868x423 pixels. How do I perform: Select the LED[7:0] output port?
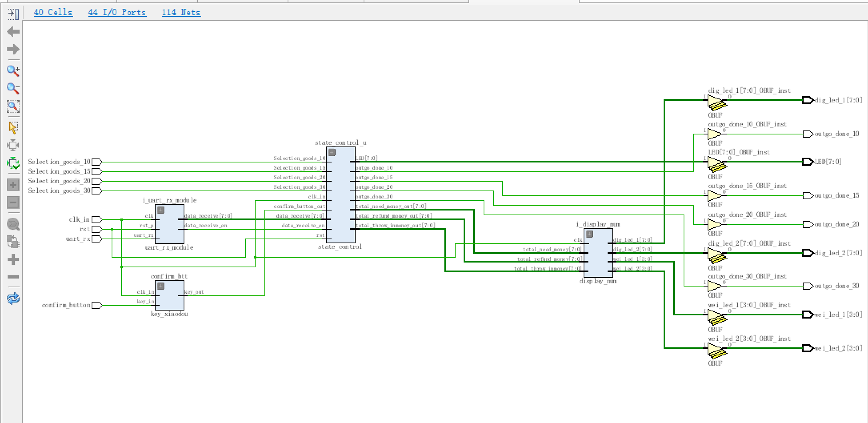point(808,162)
